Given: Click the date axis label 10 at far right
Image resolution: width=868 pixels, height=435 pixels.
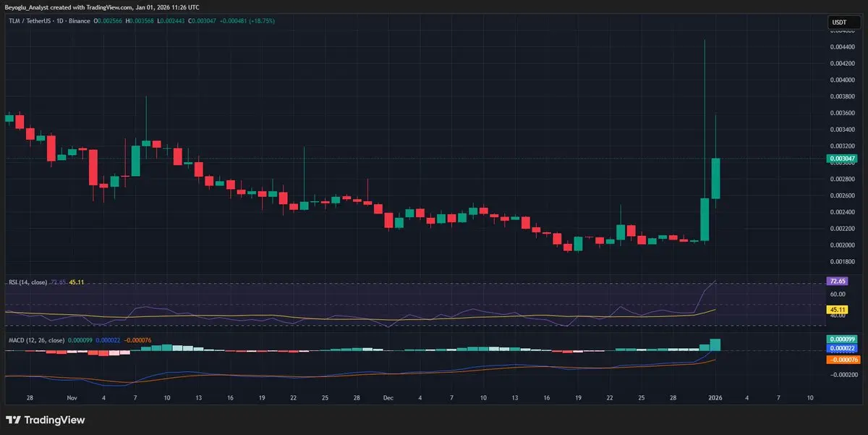Looking at the screenshot, I should coord(809,398).
